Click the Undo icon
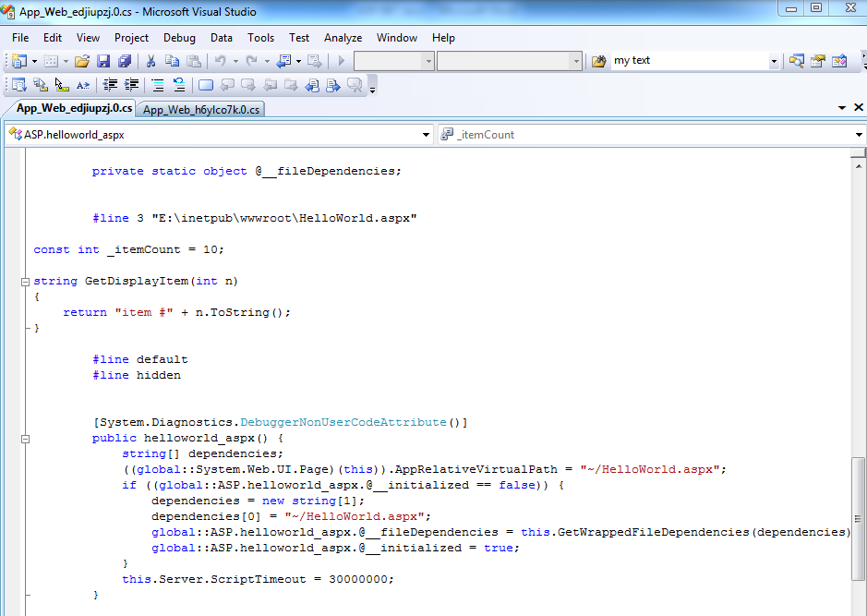Screen dimensions: 867x616 point(221,61)
